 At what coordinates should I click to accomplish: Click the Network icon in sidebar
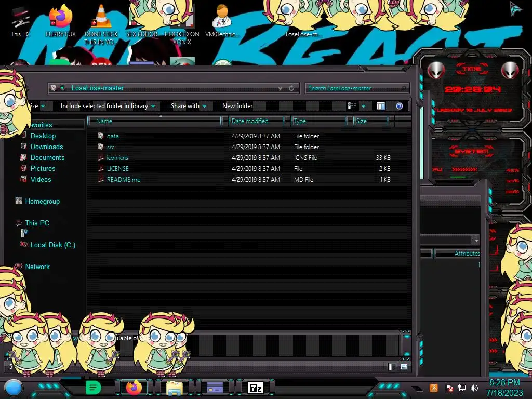click(x=19, y=267)
